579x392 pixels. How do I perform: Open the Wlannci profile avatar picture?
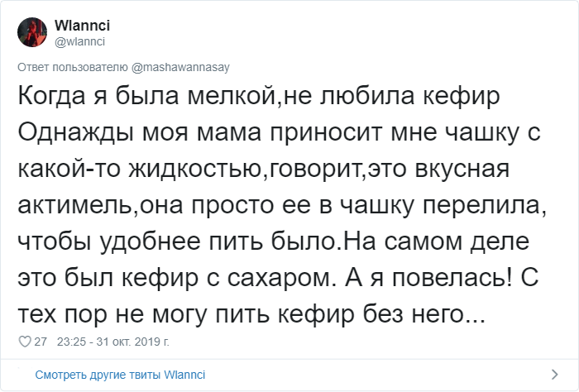coord(30,33)
